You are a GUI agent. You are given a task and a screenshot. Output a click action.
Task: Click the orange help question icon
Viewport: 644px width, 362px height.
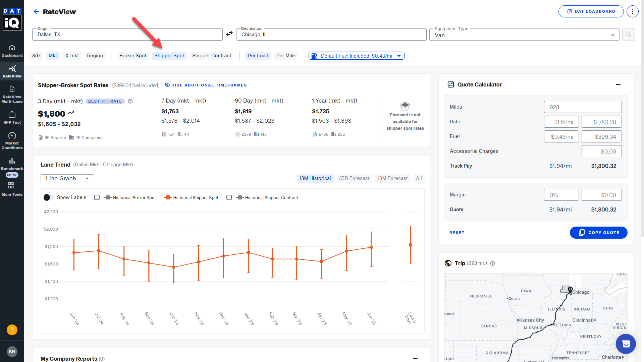[12, 330]
